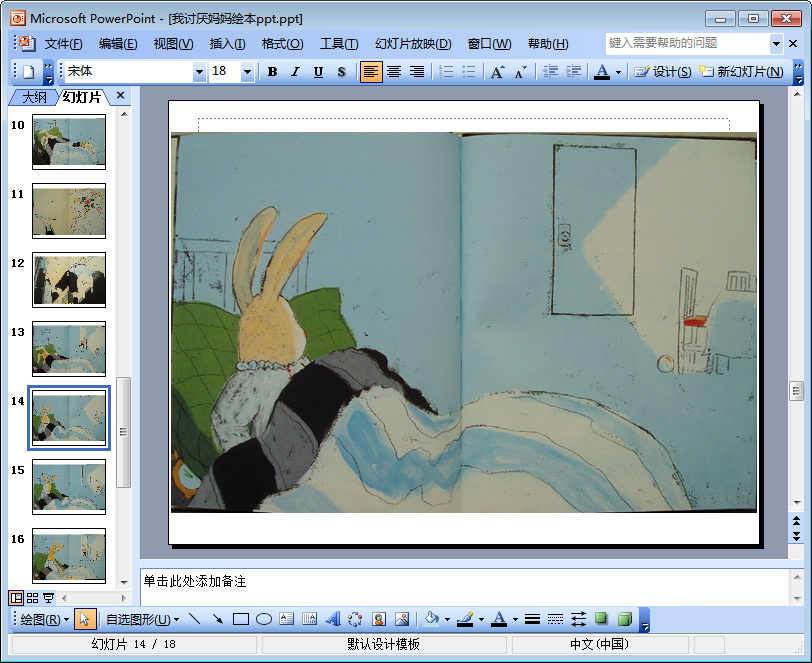Open the 插入(I) menu
Screen dimensions: 812x663
pos(227,44)
